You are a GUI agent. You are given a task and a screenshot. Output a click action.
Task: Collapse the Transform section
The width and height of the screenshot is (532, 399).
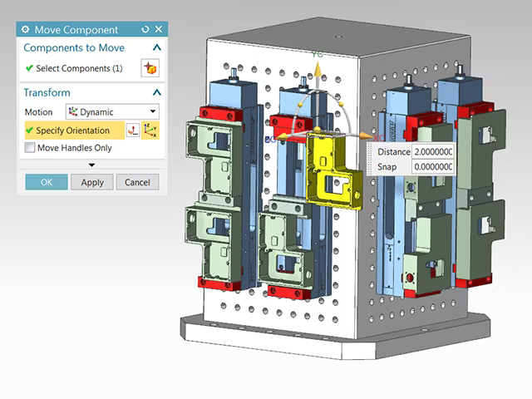click(157, 92)
